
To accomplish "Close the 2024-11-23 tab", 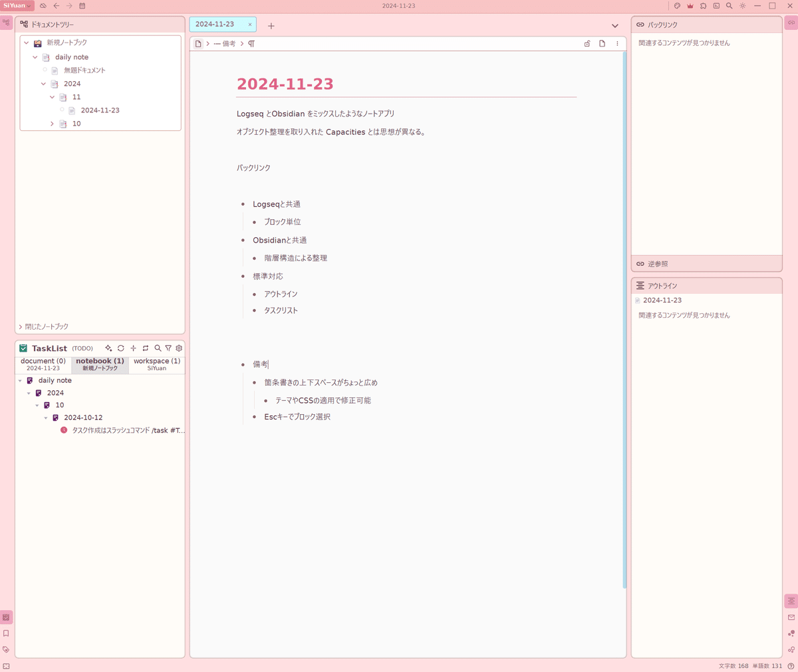I will pyautogui.click(x=250, y=25).
